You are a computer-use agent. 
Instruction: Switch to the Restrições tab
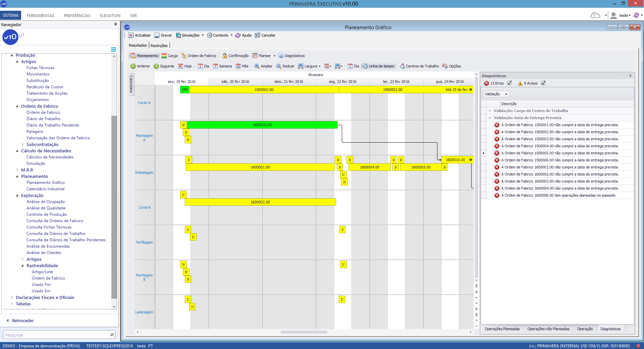[159, 46]
